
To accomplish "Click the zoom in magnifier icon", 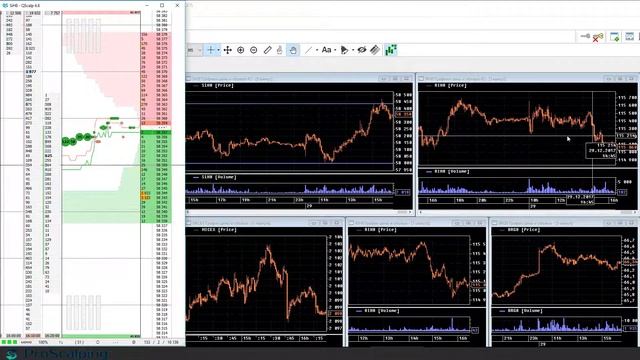I will (x=240, y=50).
